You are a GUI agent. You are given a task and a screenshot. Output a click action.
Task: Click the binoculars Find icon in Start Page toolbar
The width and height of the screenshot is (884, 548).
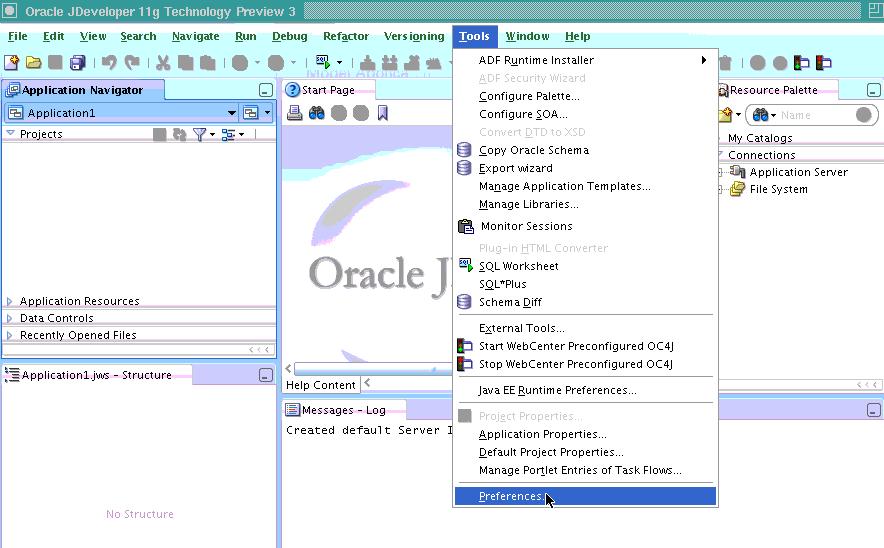(x=317, y=113)
